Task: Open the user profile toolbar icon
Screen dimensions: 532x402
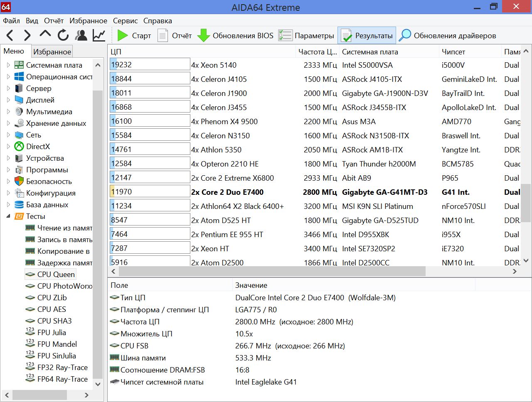Action: tap(81, 35)
